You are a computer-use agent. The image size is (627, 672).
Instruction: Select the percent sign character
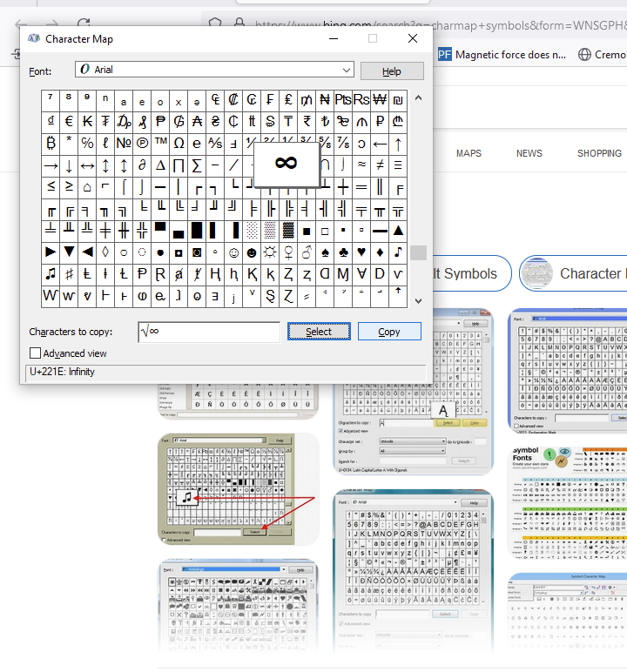click(87, 144)
